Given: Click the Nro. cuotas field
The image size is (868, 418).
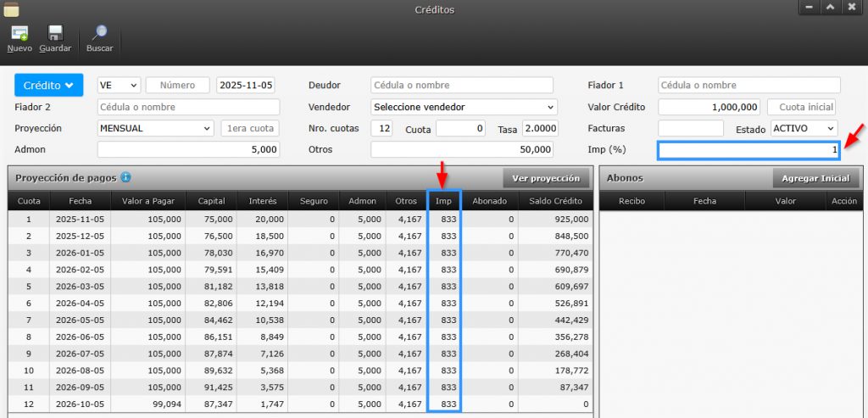Looking at the screenshot, I should tap(381, 128).
